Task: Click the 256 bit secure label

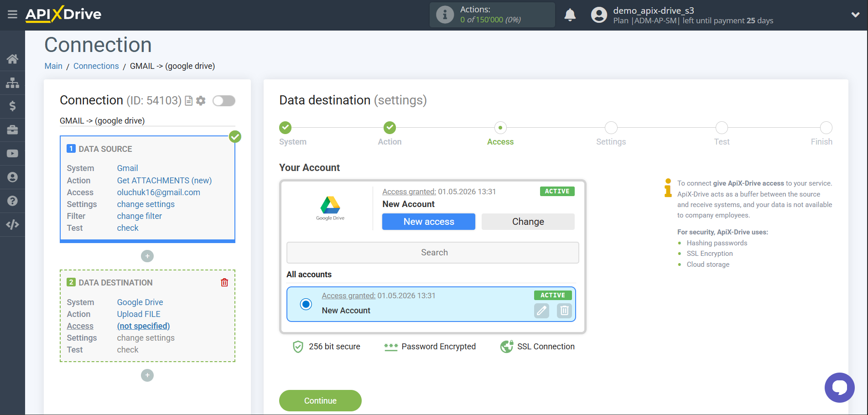Action: tap(334, 347)
